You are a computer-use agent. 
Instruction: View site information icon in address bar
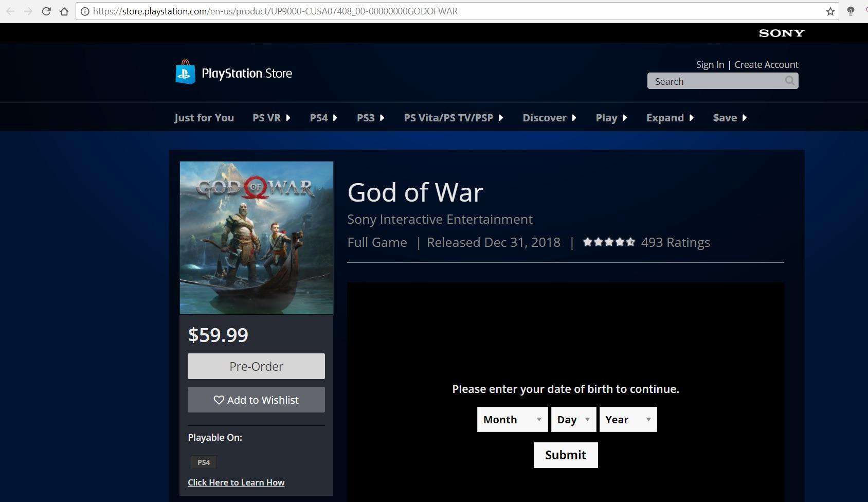(85, 11)
